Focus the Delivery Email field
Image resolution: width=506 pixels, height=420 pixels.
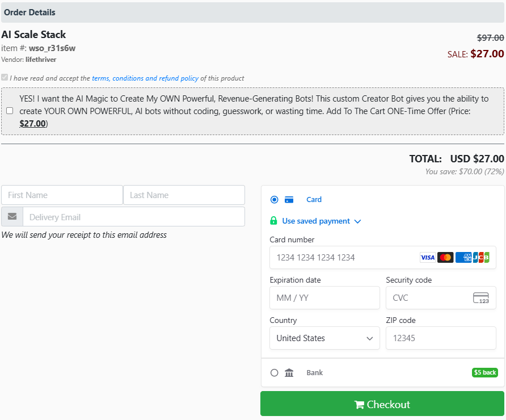pos(134,217)
